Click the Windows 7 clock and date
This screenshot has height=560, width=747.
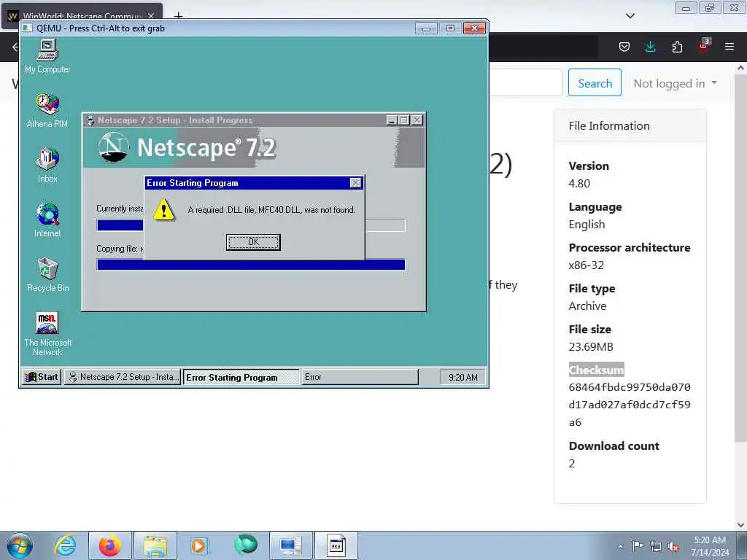click(x=710, y=546)
